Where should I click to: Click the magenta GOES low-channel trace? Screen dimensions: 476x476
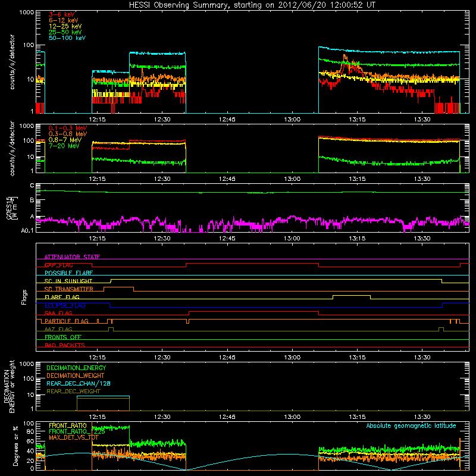tap(252, 223)
